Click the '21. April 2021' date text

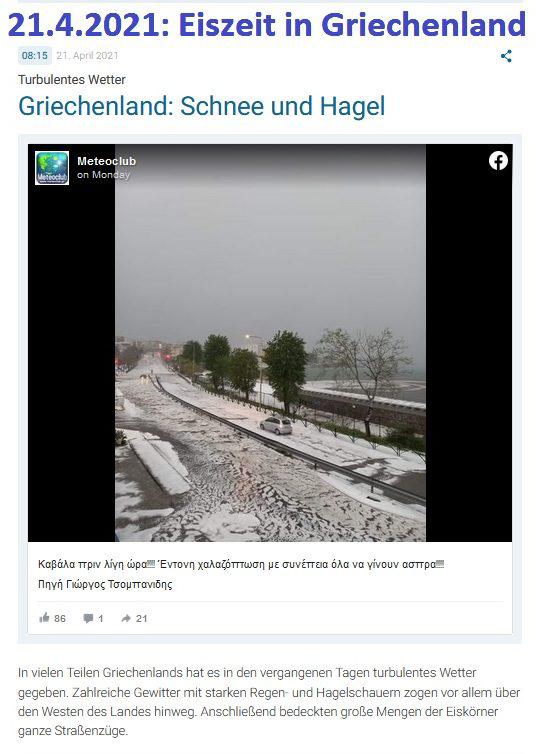pyautogui.click(x=87, y=56)
